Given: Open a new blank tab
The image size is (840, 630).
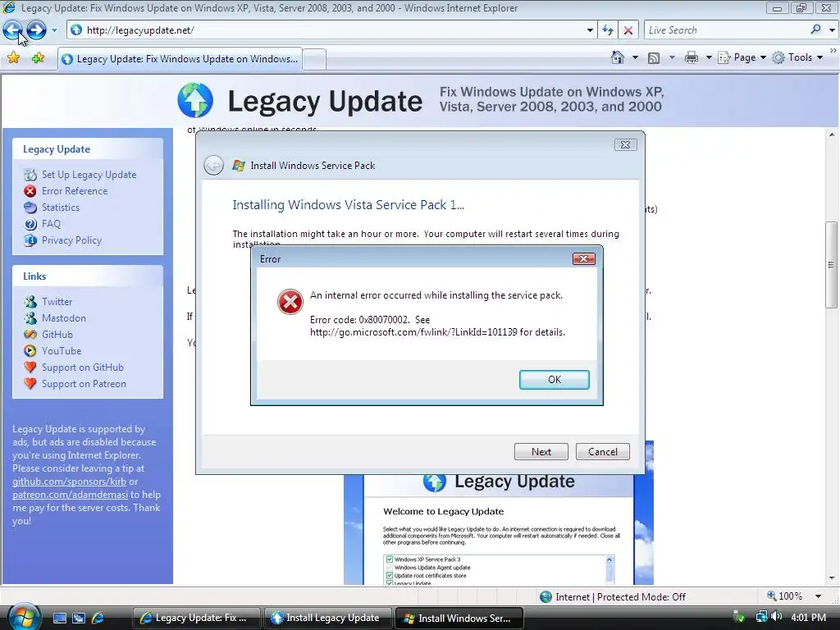Looking at the screenshot, I should [x=314, y=59].
